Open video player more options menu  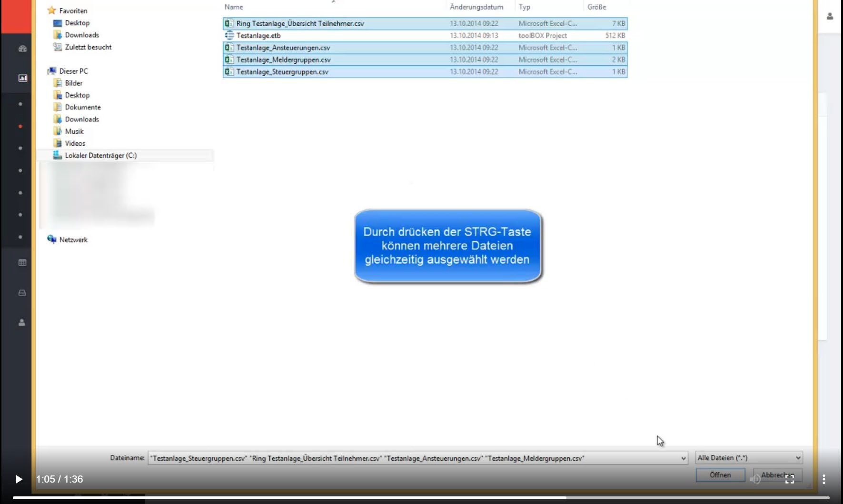pyautogui.click(x=824, y=479)
